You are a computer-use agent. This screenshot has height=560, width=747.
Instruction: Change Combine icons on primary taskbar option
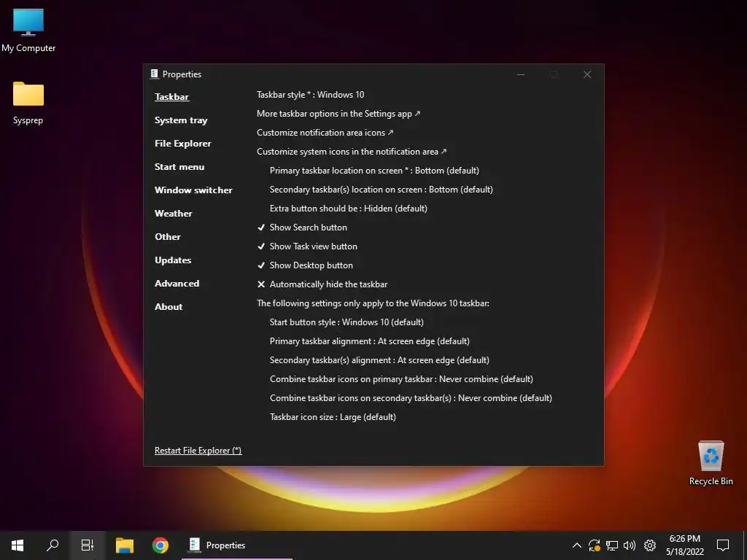(x=401, y=379)
